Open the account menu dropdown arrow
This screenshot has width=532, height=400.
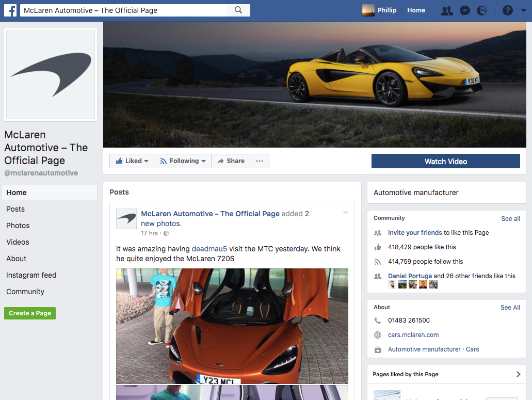(524, 10)
